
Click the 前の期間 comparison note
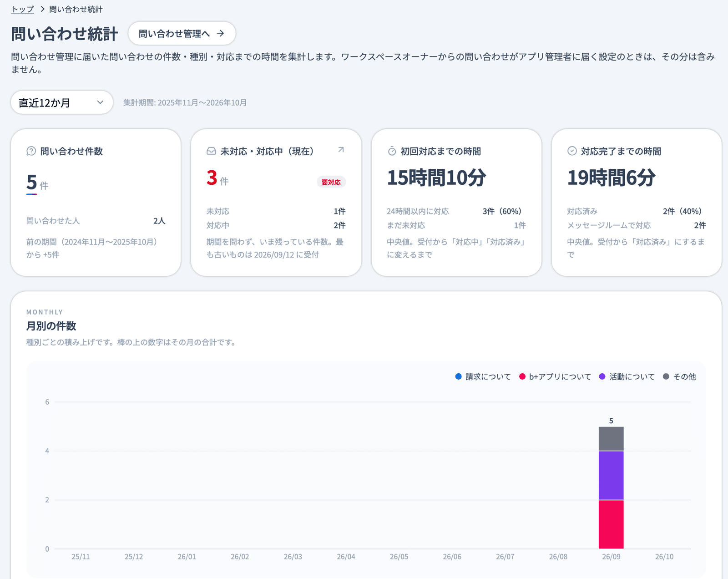tap(92, 248)
